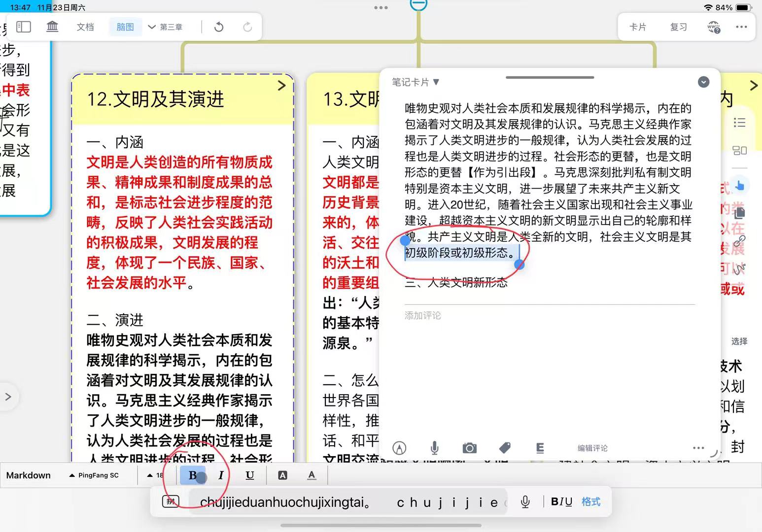Open the 复习 review mode
This screenshot has height=532, width=762.
(679, 27)
